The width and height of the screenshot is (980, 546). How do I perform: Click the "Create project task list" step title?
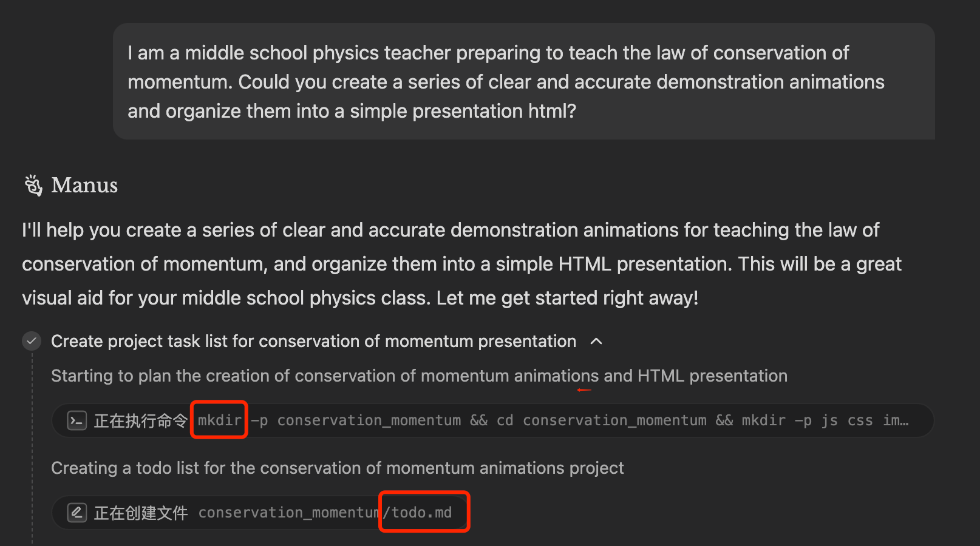coord(313,341)
